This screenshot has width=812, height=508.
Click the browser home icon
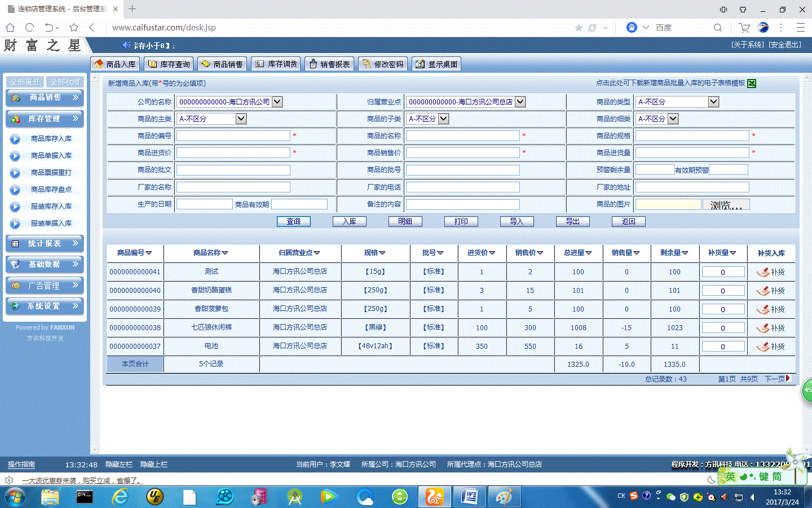coord(10,27)
